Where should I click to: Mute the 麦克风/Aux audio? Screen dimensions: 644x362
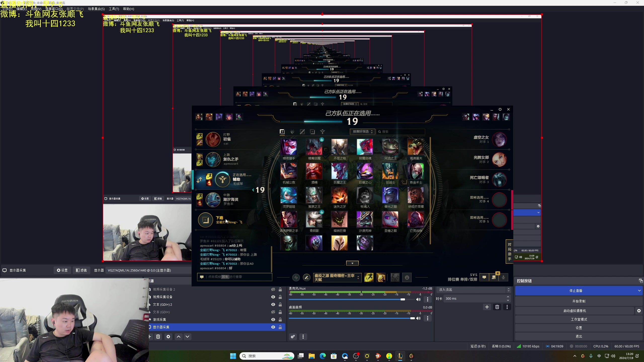418,299
